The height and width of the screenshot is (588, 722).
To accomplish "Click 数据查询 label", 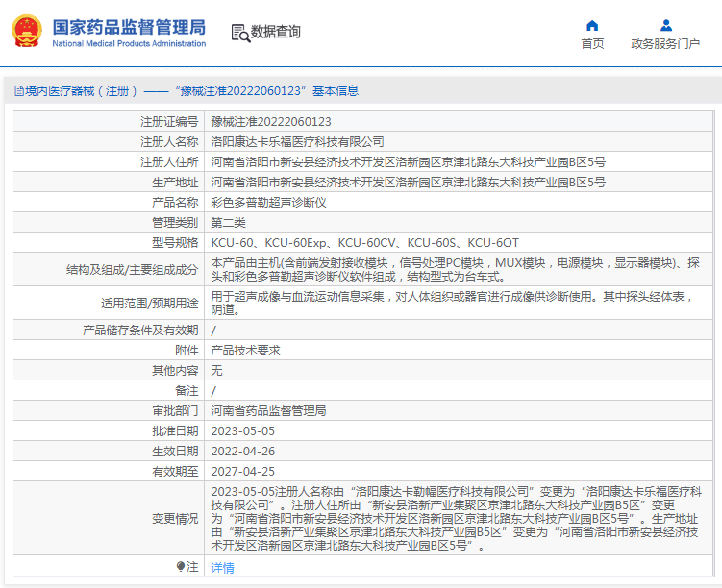I will tap(275, 32).
